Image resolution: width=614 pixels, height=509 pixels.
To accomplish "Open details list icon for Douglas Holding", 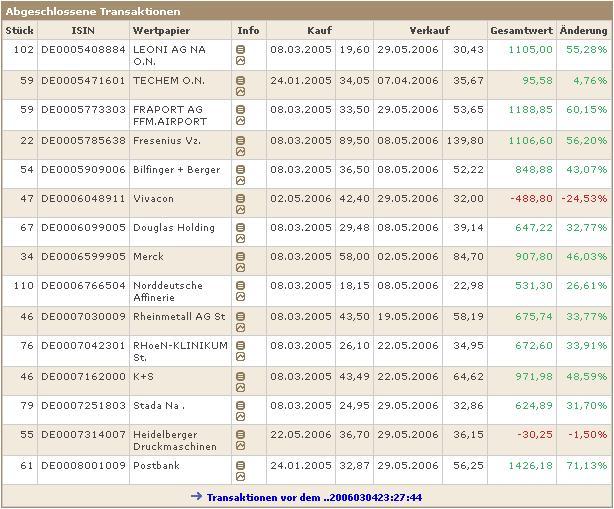I will coord(240,227).
